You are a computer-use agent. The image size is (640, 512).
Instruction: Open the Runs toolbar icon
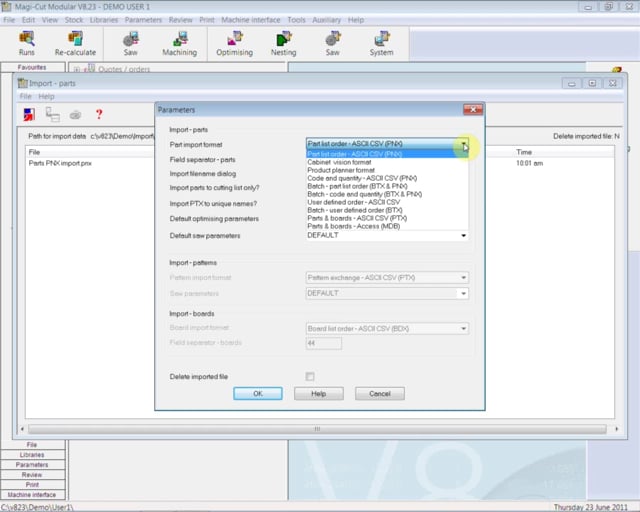tap(27, 43)
